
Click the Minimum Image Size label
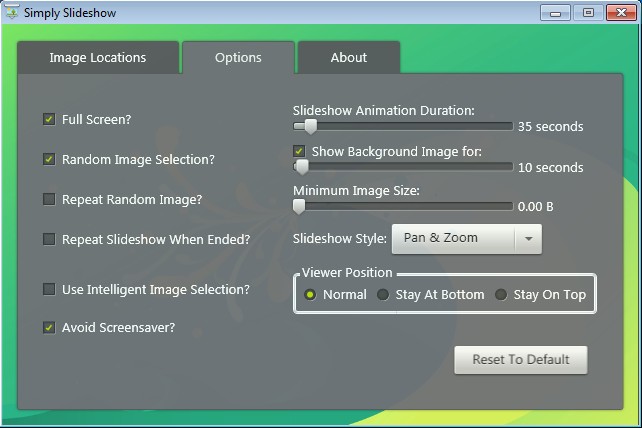(x=356, y=190)
